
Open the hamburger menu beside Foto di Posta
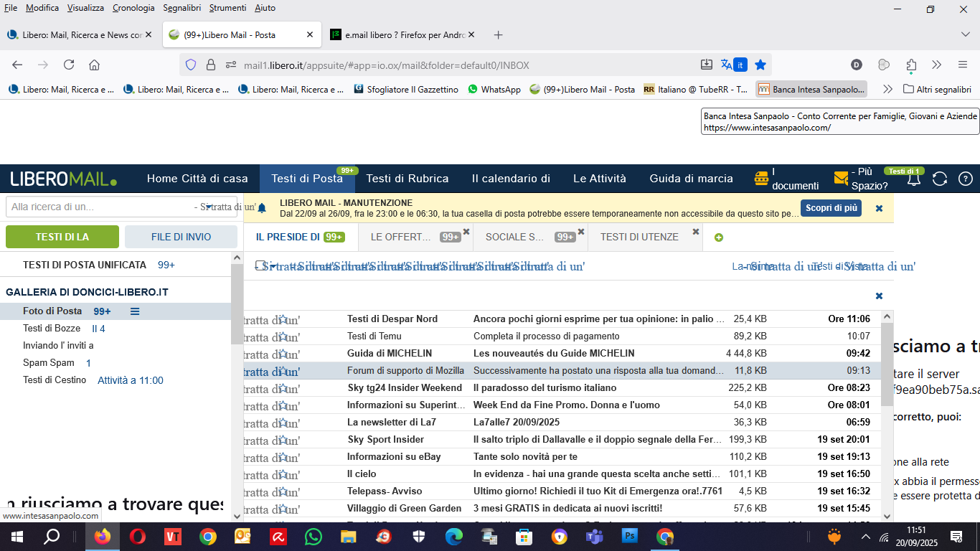pos(135,311)
